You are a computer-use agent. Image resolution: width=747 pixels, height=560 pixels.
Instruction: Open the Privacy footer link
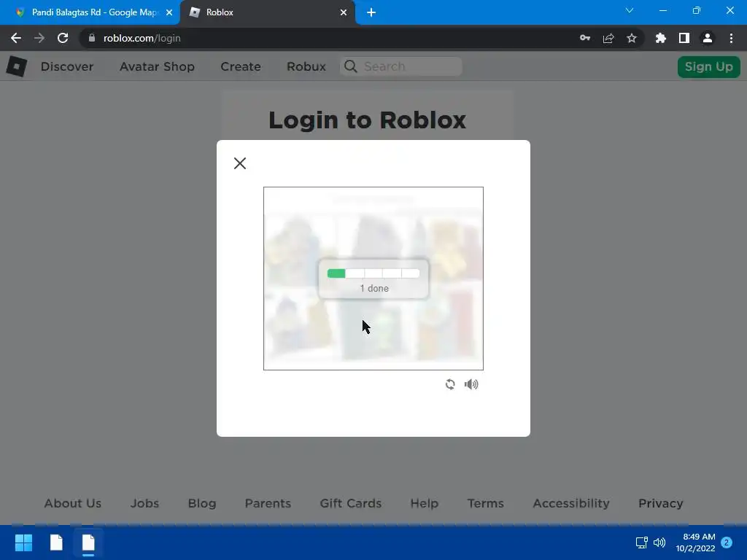coord(661,503)
